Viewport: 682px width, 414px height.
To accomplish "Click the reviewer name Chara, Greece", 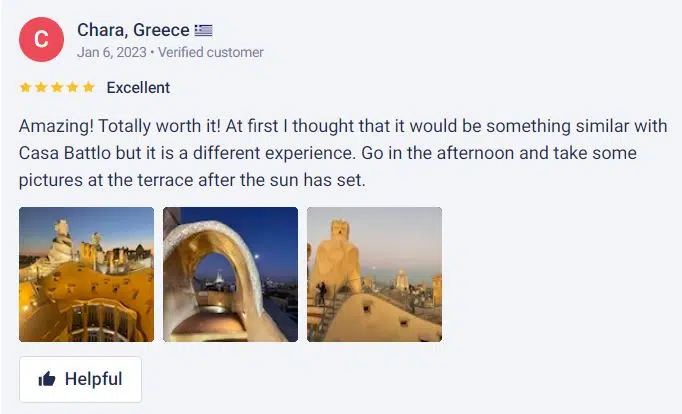I will (133, 30).
